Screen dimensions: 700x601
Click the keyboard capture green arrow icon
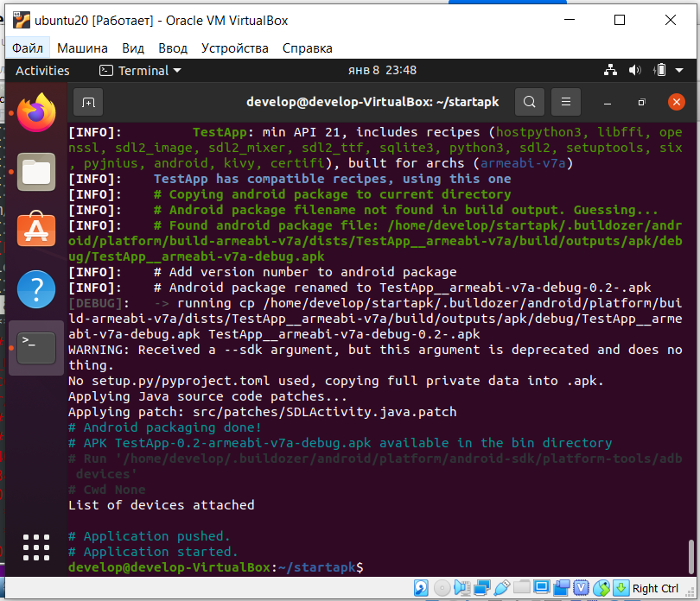coord(621,588)
